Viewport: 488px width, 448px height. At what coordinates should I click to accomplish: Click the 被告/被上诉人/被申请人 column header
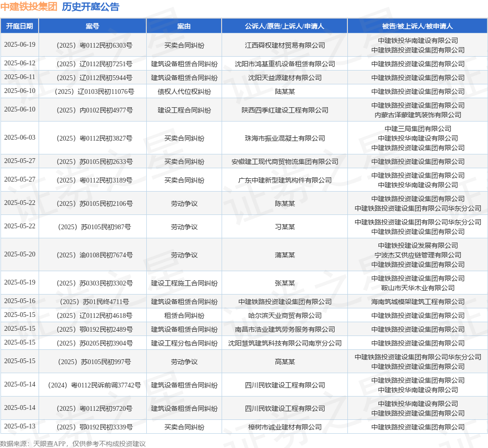(x=417, y=26)
